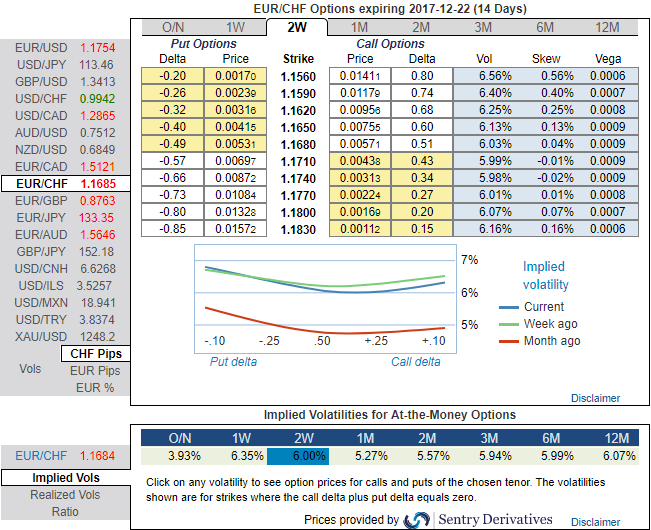Select the EUR/USD currency pair
The width and height of the screenshot is (651, 530).
point(65,48)
